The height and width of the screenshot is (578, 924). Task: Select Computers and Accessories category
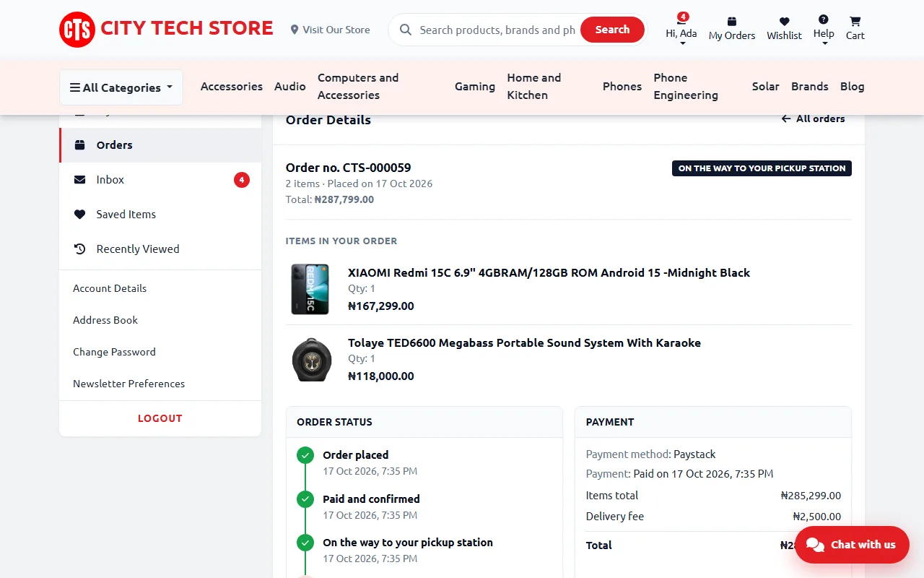358,87
